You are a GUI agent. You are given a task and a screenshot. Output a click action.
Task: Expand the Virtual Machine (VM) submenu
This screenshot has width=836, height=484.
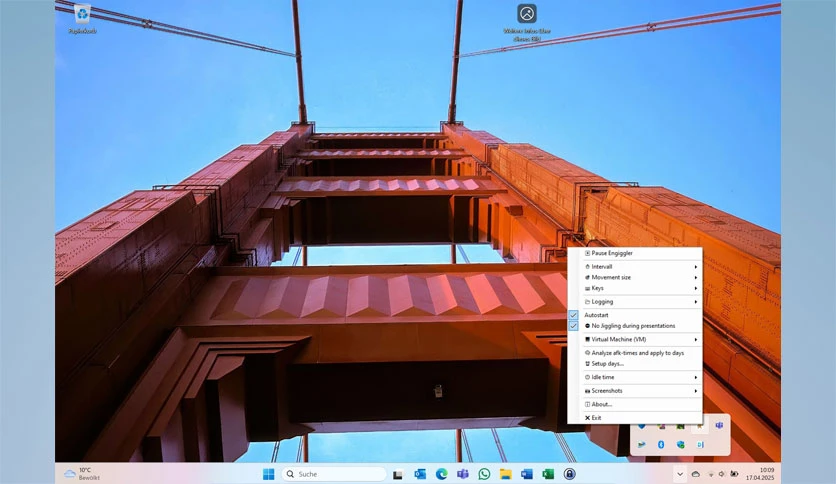[634, 339]
